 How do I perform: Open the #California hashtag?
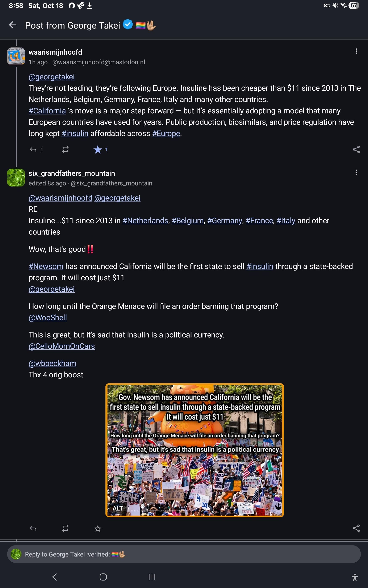47,111
